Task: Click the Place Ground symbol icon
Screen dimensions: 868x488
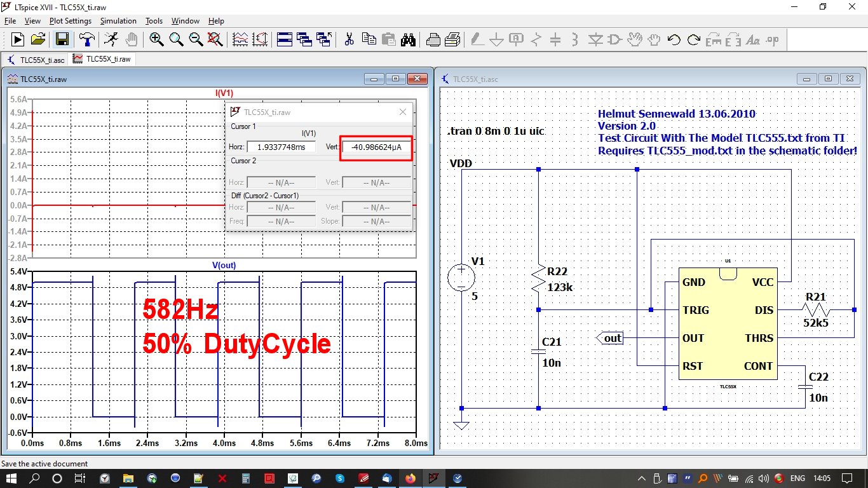Action: click(x=496, y=39)
